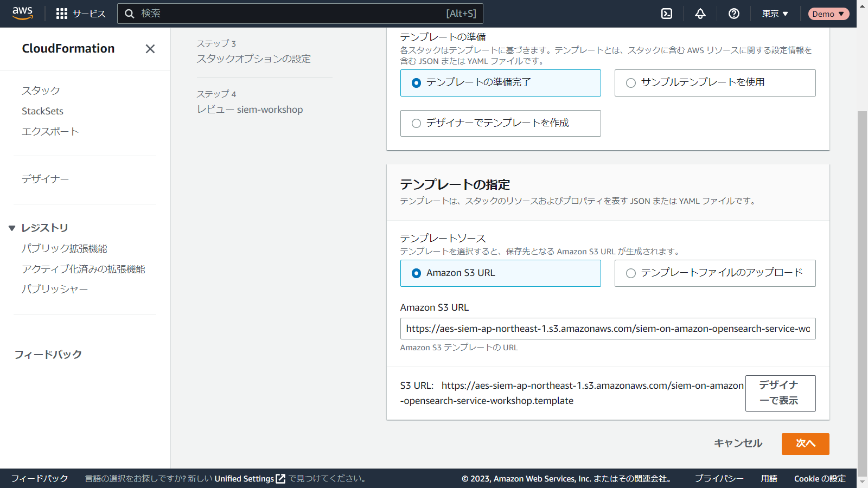Open the help question mark icon

(x=734, y=14)
